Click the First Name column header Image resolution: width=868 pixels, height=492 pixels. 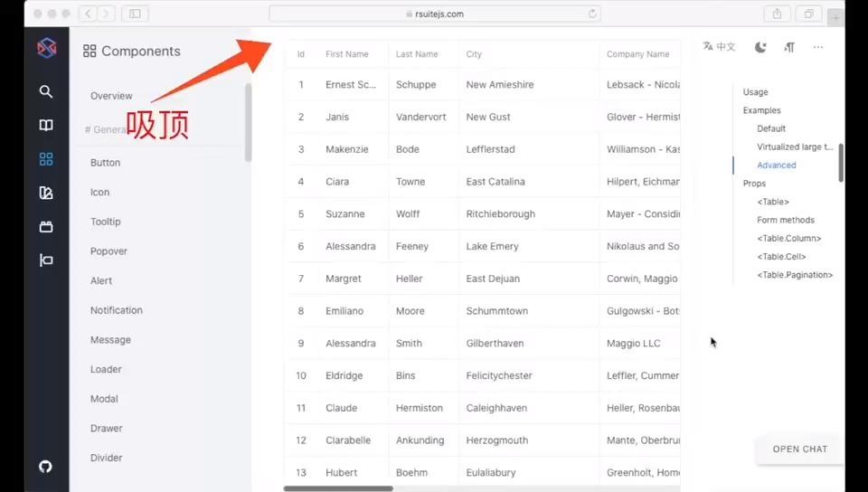(347, 54)
